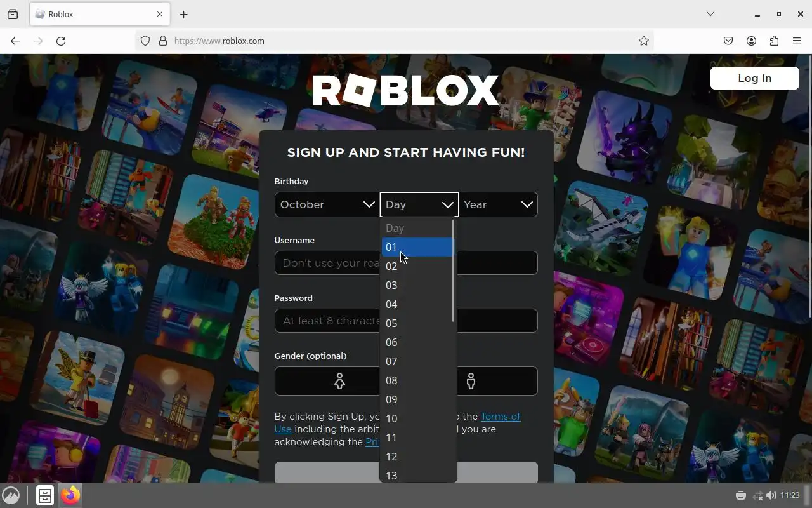Viewport: 812px width, 508px height.
Task: Select day 11 from the list
Action: [417, 438]
